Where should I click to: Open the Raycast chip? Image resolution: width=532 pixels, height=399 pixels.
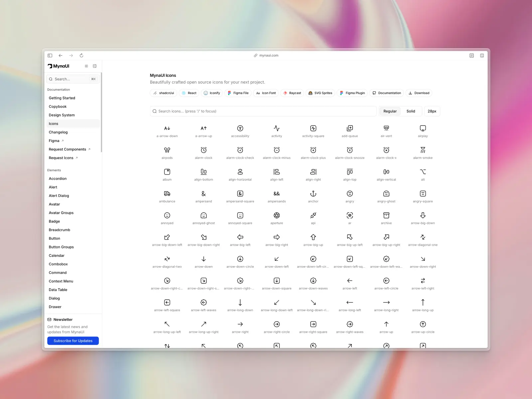[292, 93]
